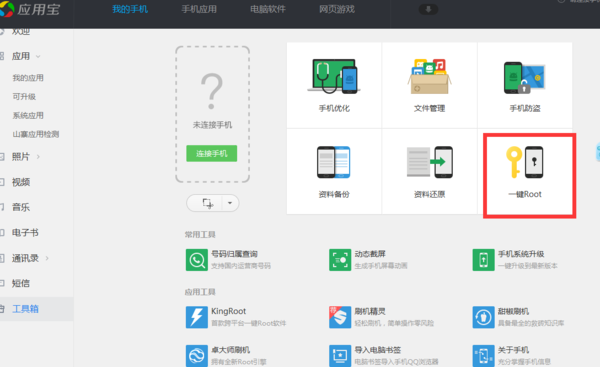Click the 未连接手机 phone placeholder
This screenshot has height=367, width=600.
pos(212,114)
